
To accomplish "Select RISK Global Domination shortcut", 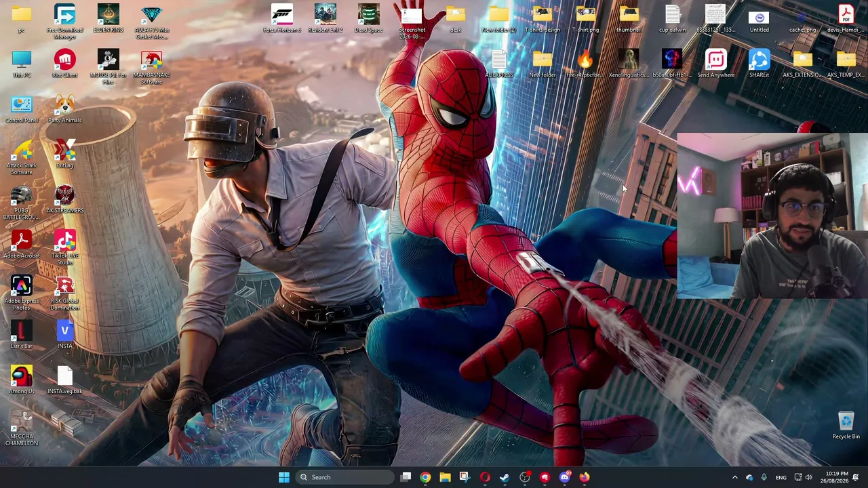I will click(65, 293).
